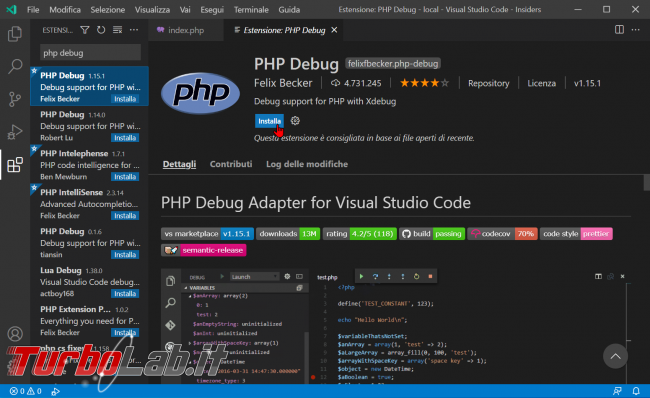Open extensions panel more actions menu
The width and height of the screenshot is (650, 398).
pos(134,30)
